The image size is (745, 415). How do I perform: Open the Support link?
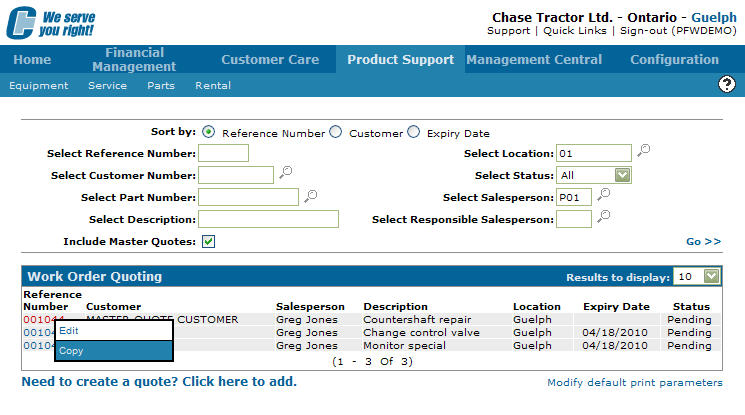point(508,31)
